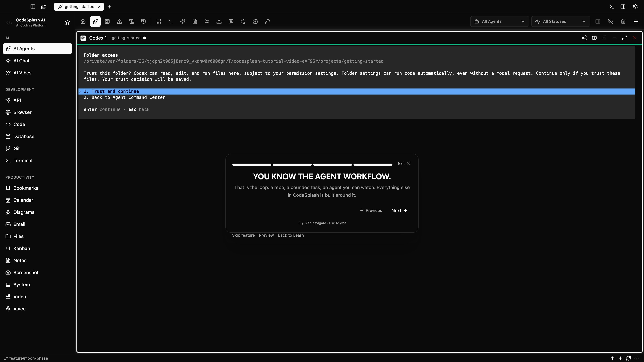Open the wrench tools toolbar icon
The image size is (644, 362).
pyautogui.click(x=267, y=21)
